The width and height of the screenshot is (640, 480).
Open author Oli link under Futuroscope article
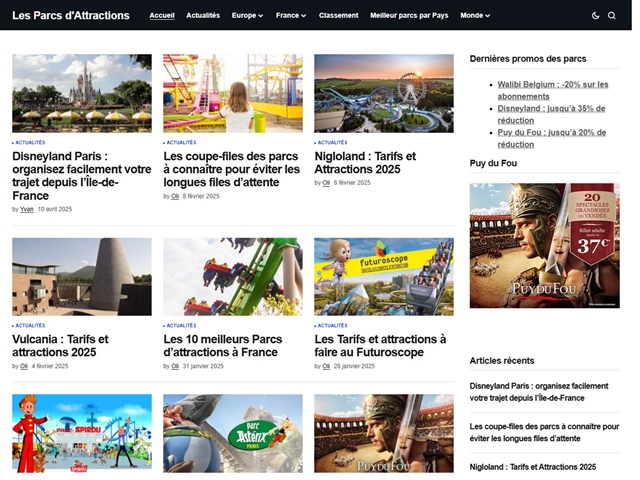pos(326,366)
